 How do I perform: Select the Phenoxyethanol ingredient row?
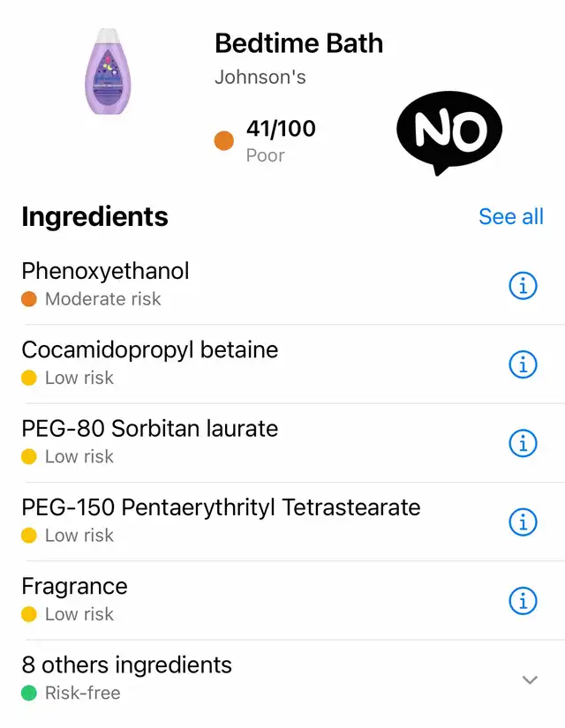[106, 272]
